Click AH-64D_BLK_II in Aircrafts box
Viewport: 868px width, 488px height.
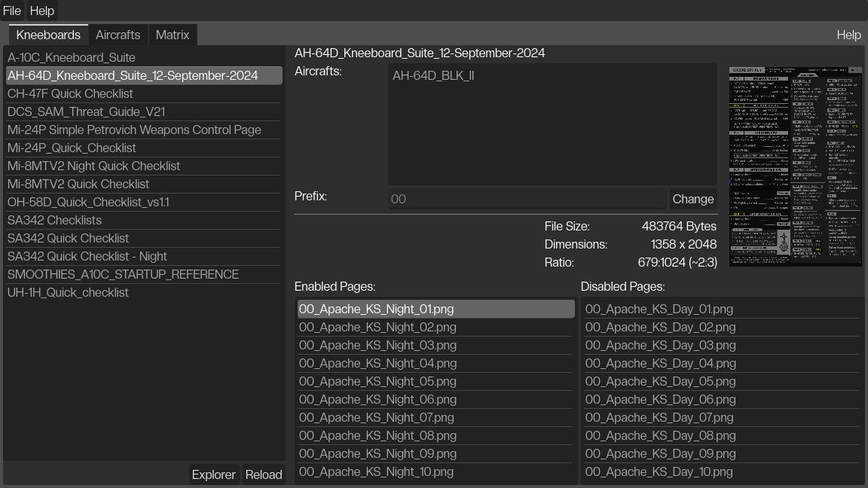click(433, 75)
